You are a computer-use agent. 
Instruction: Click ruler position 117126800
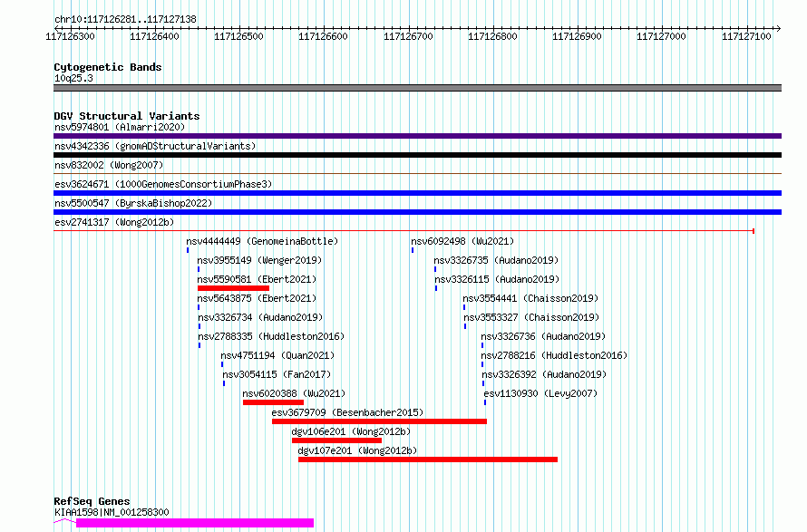492,36
